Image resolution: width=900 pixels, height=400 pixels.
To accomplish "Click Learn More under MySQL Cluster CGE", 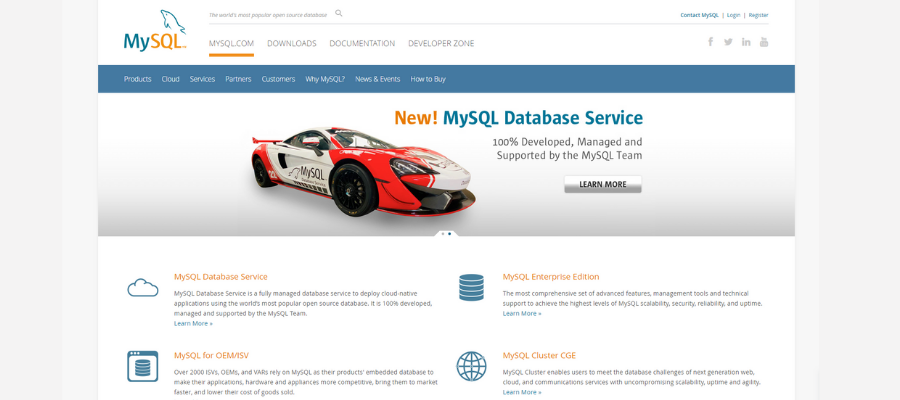I will coord(522,392).
